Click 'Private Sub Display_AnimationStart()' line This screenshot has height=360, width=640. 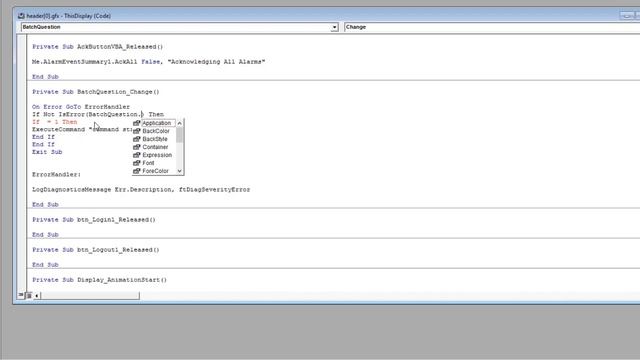[x=99, y=280]
